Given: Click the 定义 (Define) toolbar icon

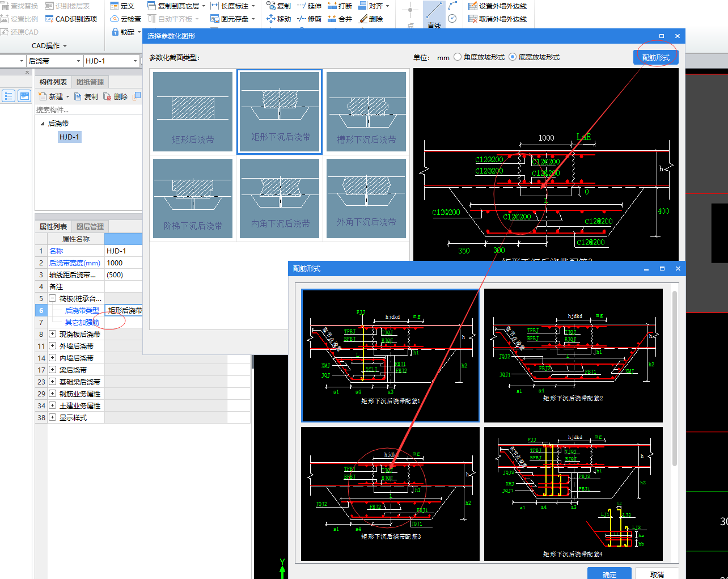Looking at the screenshot, I should pyautogui.click(x=122, y=6).
